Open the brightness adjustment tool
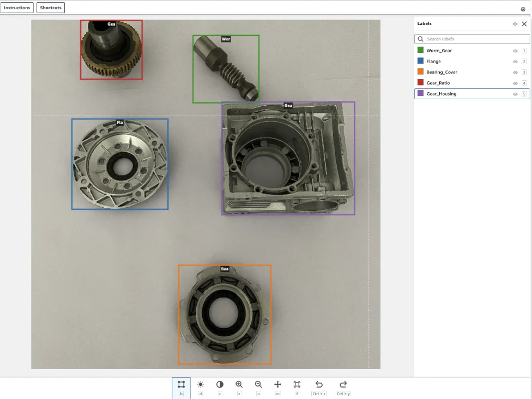Viewport: 532px width, 399px height. click(201, 384)
